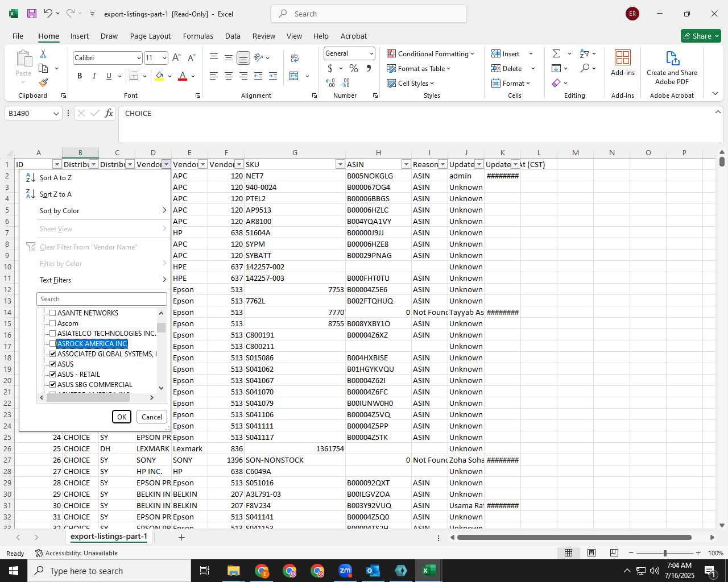The height and width of the screenshot is (582, 728).
Task: Open SKU column filter dropdown
Action: click(340, 164)
